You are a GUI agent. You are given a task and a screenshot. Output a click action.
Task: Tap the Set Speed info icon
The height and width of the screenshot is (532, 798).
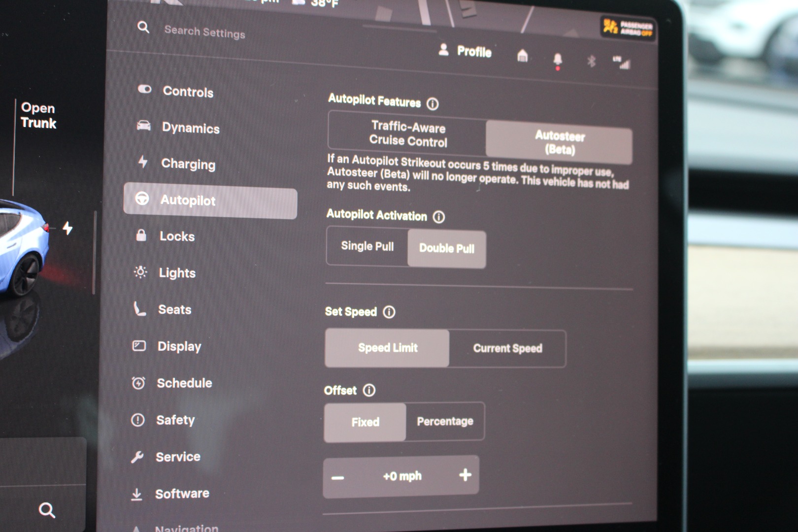389,312
